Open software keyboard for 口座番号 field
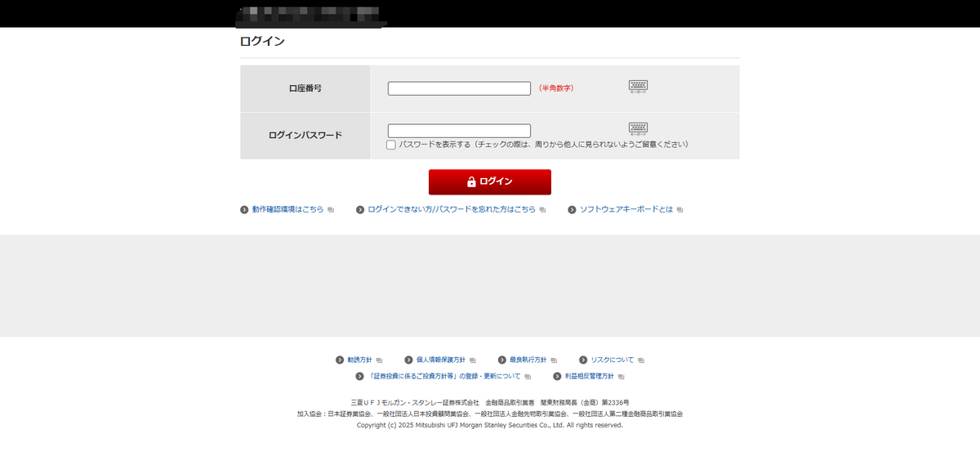The image size is (980, 465). tap(638, 87)
